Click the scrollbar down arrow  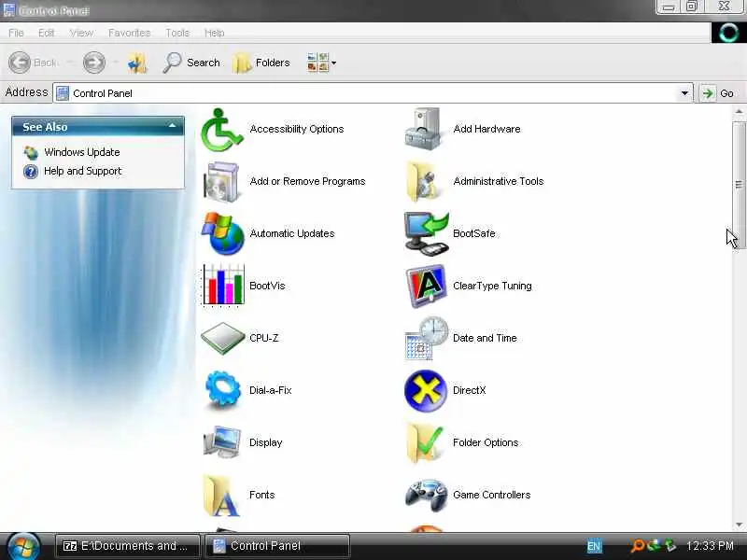click(739, 525)
